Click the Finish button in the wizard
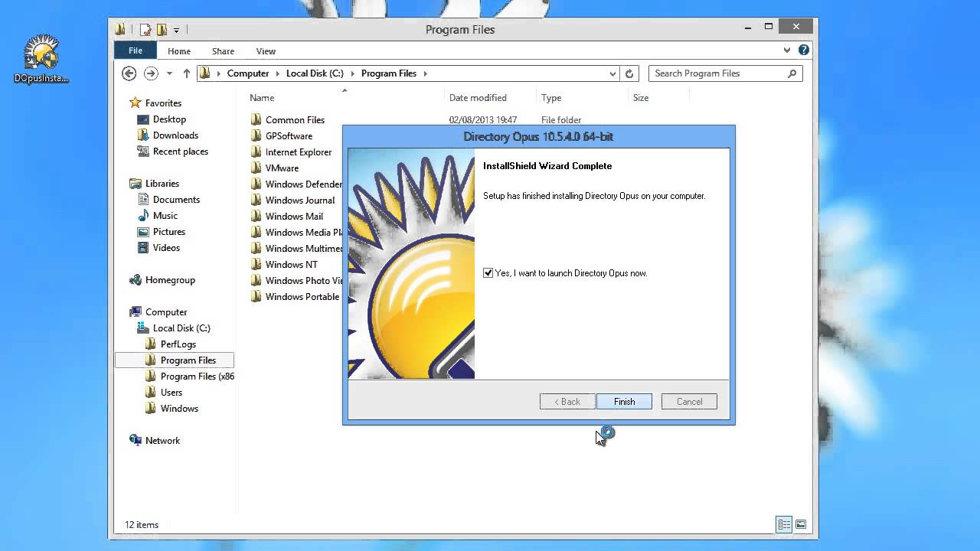 (624, 402)
